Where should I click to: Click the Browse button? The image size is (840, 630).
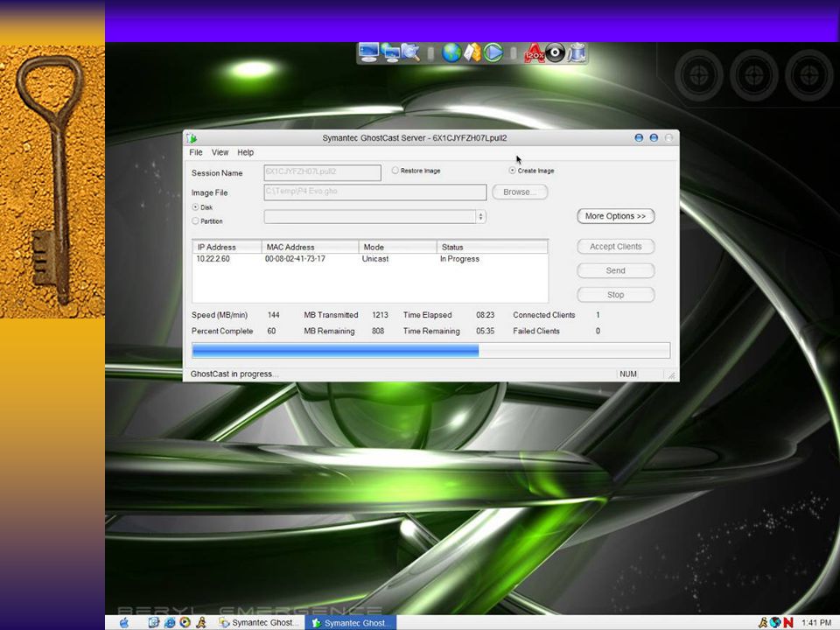[520, 192]
